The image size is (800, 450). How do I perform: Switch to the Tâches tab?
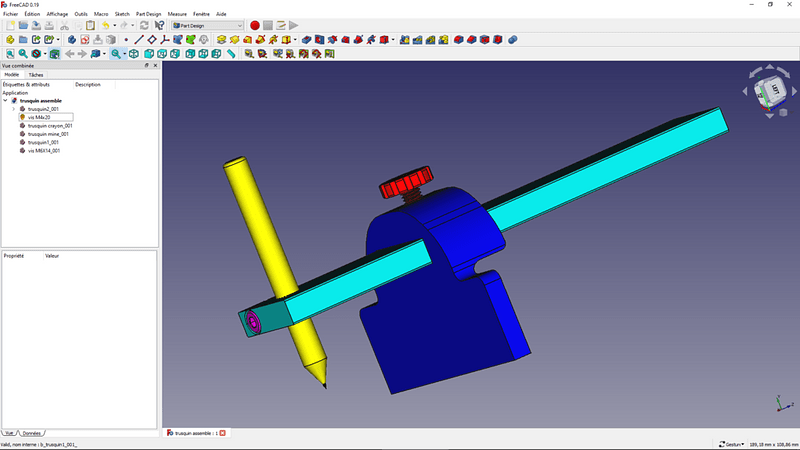(36, 75)
